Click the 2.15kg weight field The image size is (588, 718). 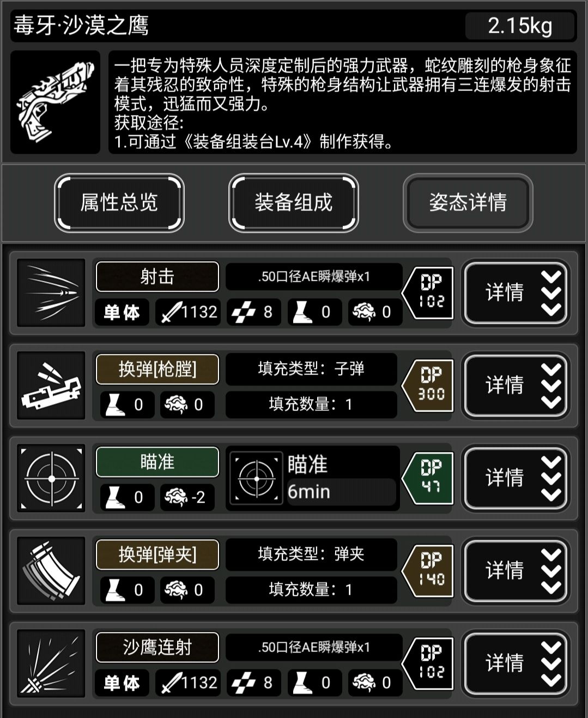(520, 26)
